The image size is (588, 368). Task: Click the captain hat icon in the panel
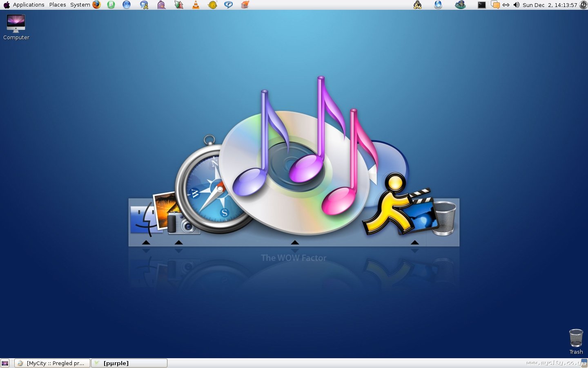click(460, 5)
